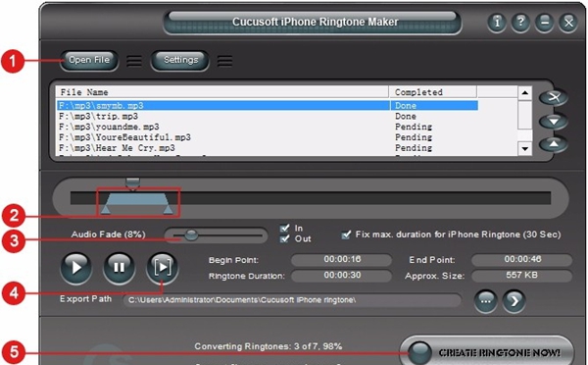Toggle the fade In checkbox
Screen dimensions: 588x365
point(285,228)
